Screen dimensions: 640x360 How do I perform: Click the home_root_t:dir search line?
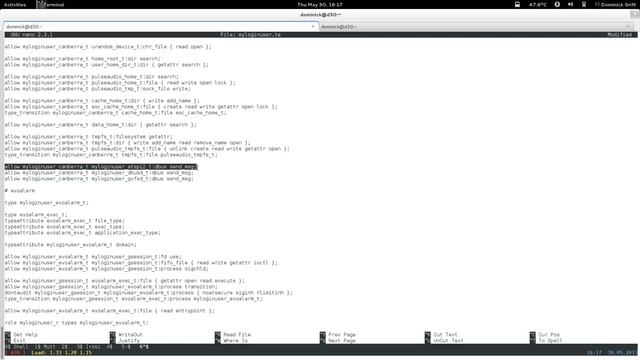pos(82,58)
